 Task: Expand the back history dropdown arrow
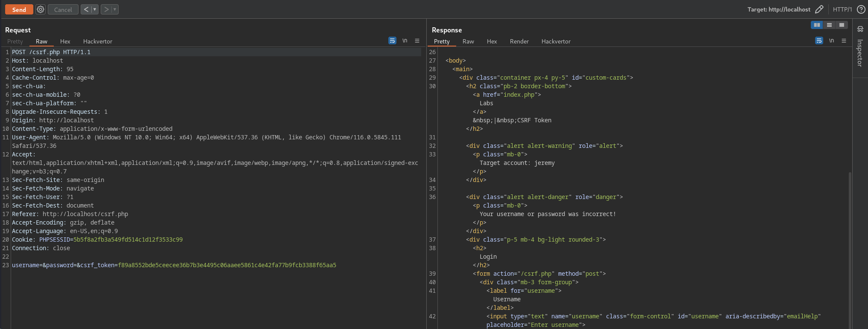tap(95, 9)
